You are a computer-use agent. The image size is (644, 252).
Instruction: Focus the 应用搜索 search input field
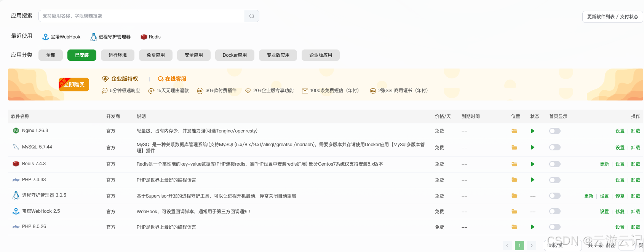141,16
